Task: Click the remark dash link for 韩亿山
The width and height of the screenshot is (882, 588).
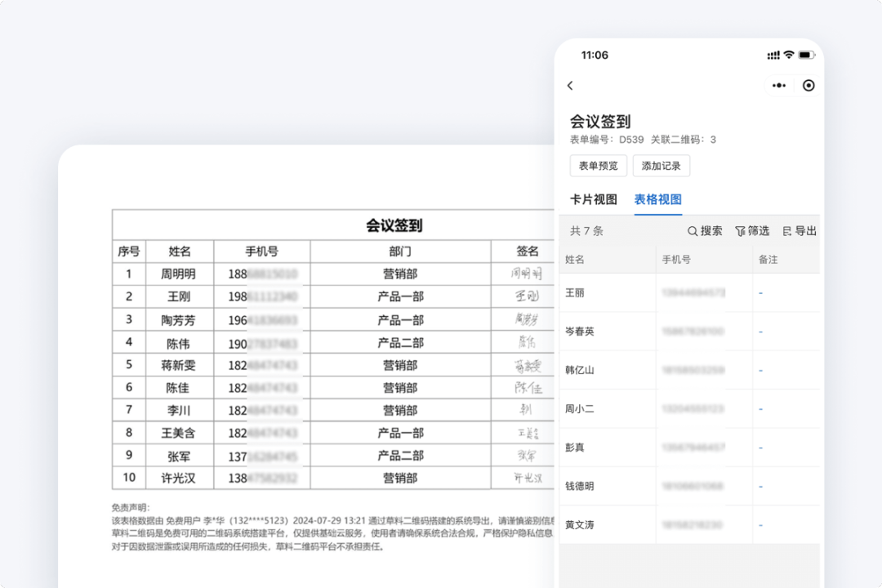Action: tap(760, 370)
